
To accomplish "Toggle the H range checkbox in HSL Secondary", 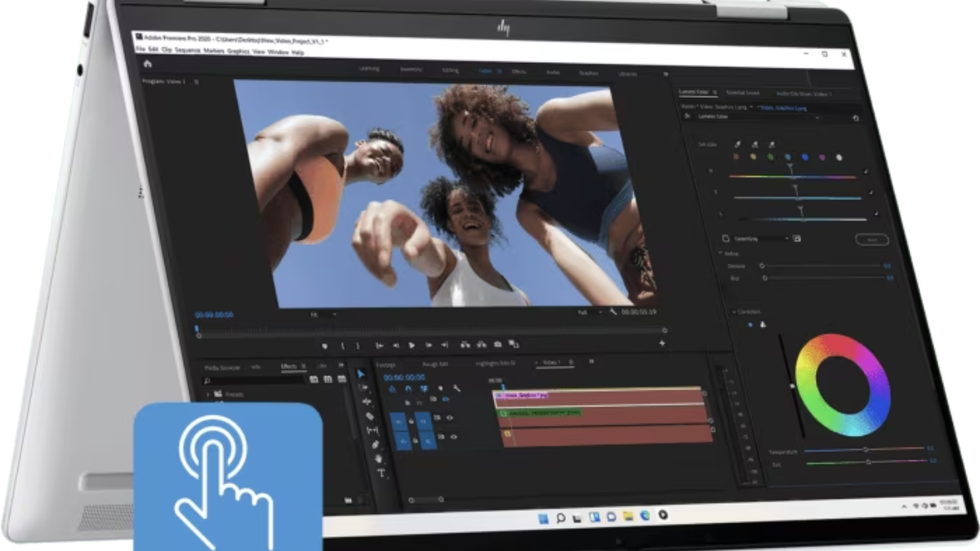I will (866, 172).
